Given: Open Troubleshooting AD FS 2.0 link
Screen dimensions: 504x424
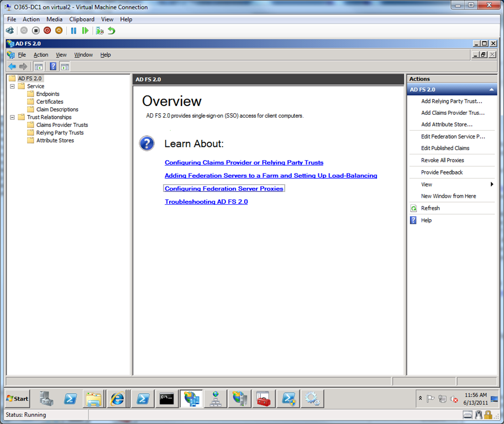Looking at the screenshot, I should (206, 202).
